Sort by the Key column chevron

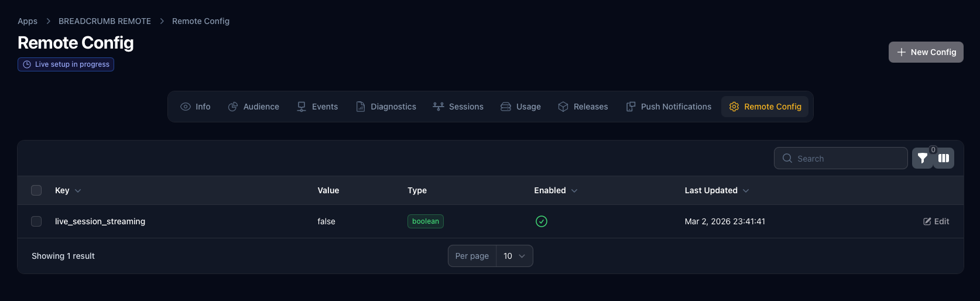[x=78, y=191]
